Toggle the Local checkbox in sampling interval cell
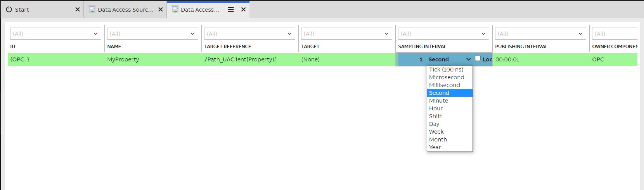The height and width of the screenshot is (190, 644). click(478, 58)
